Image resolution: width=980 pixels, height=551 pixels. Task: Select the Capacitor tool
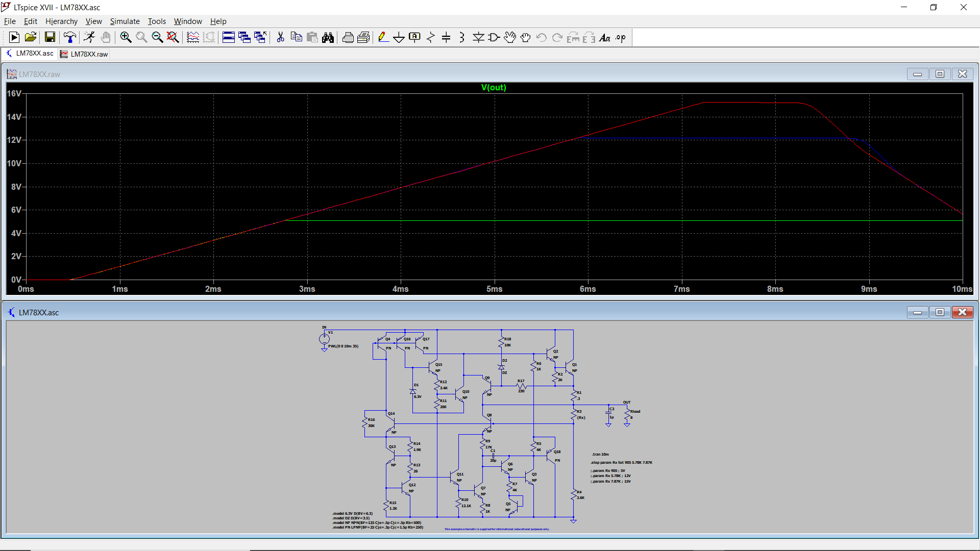tap(446, 37)
